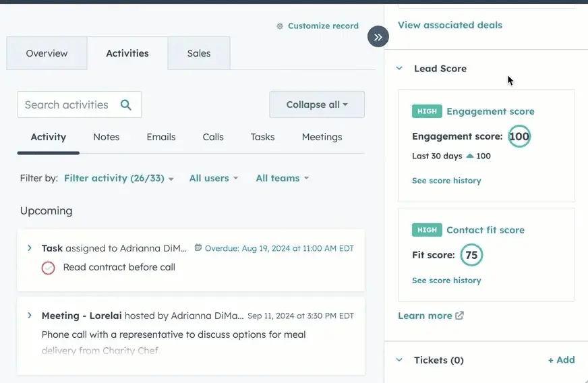Click the overdue calendar icon on task

[x=198, y=248]
